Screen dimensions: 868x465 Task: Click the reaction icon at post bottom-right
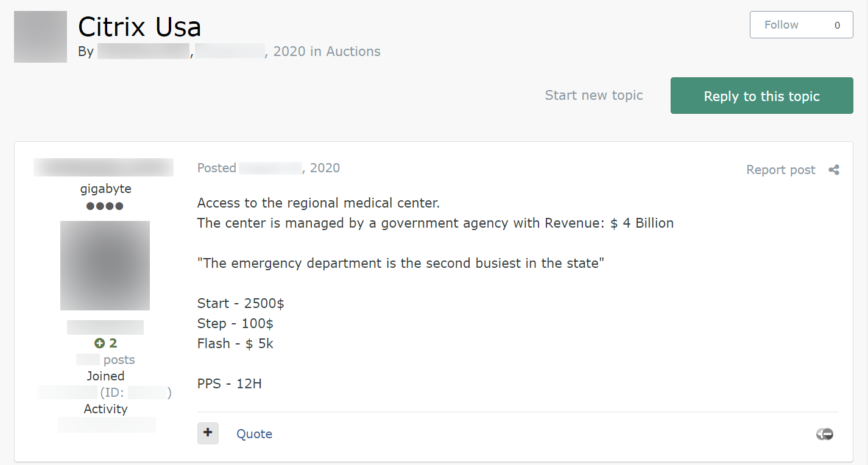point(825,434)
